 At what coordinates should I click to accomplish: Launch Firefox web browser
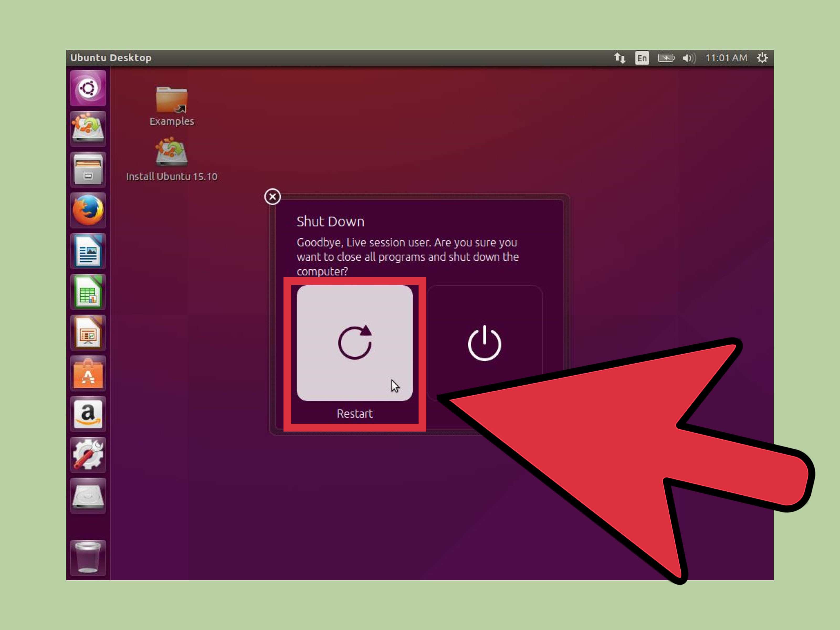[88, 210]
